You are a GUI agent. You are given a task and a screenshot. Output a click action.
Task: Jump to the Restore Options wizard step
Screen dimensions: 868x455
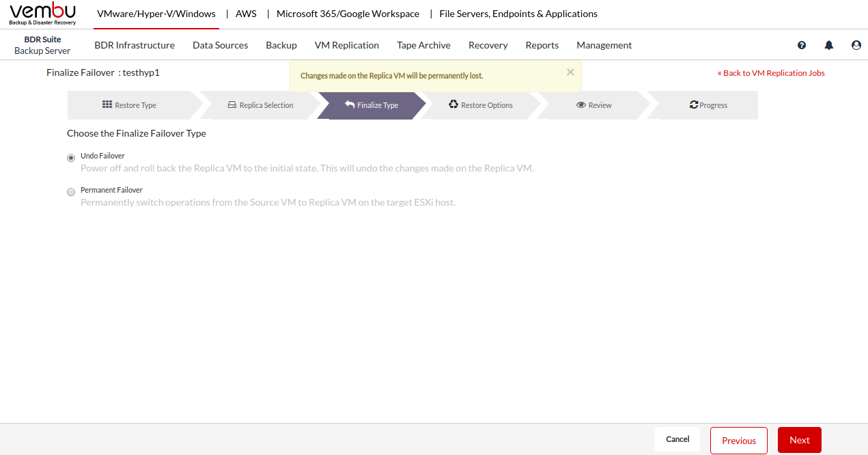pos(481,105)
